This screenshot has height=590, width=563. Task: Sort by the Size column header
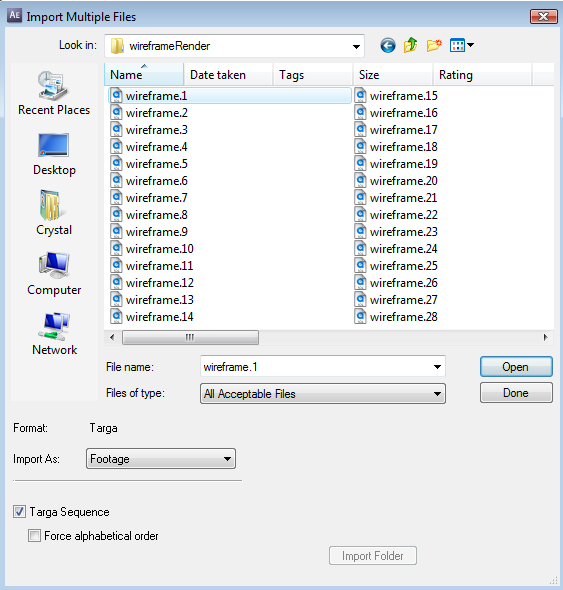393,75
